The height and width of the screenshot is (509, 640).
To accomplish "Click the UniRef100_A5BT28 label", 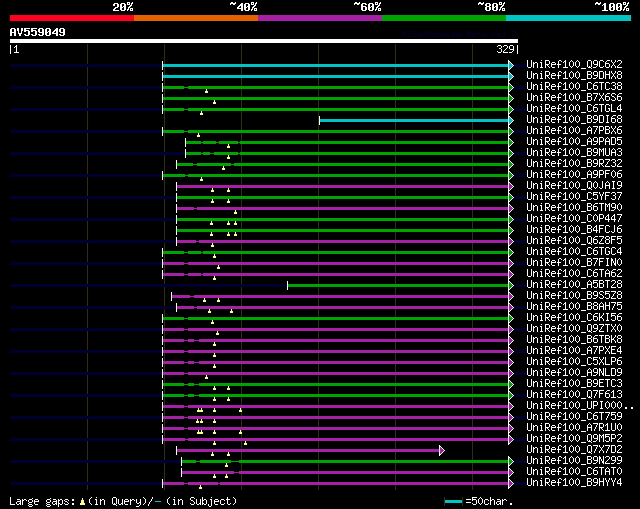I will pyautogui.click(x=574, y=285).
